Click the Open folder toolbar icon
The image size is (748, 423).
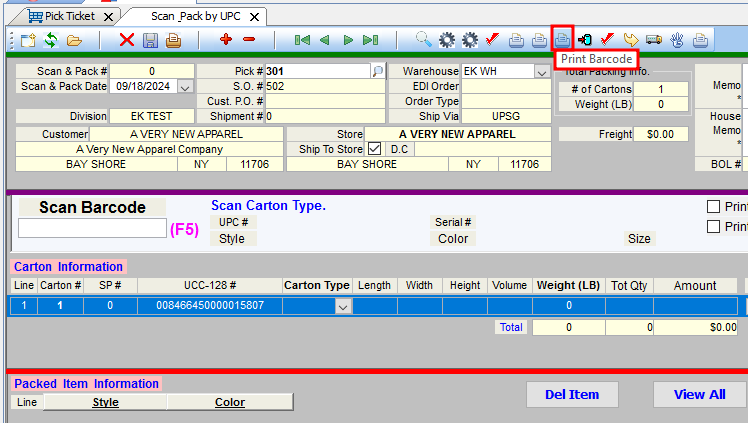pyautogui.click(x=74, y=40)
